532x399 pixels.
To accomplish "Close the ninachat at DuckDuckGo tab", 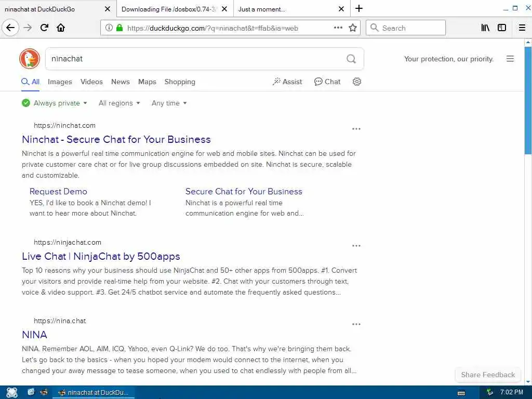I will click(x=107, y=9).
